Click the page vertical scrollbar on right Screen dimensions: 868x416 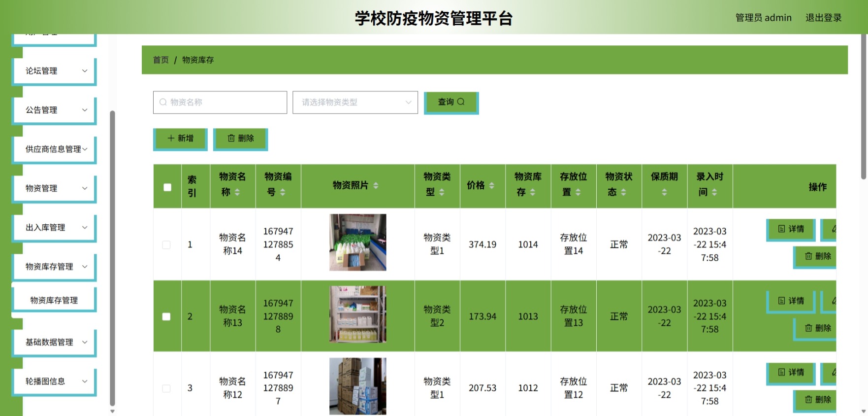[864, 106]
